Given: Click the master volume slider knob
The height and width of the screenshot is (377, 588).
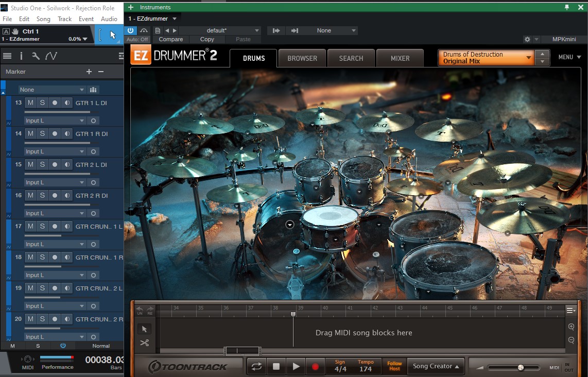Looking at the screenshot, I should pyautogui.click(x=521, y=368).
